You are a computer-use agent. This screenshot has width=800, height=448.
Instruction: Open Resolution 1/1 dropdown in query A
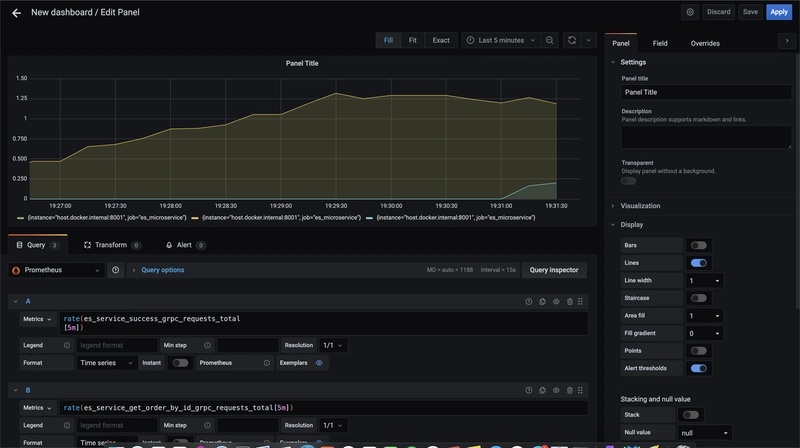point(333,345)
